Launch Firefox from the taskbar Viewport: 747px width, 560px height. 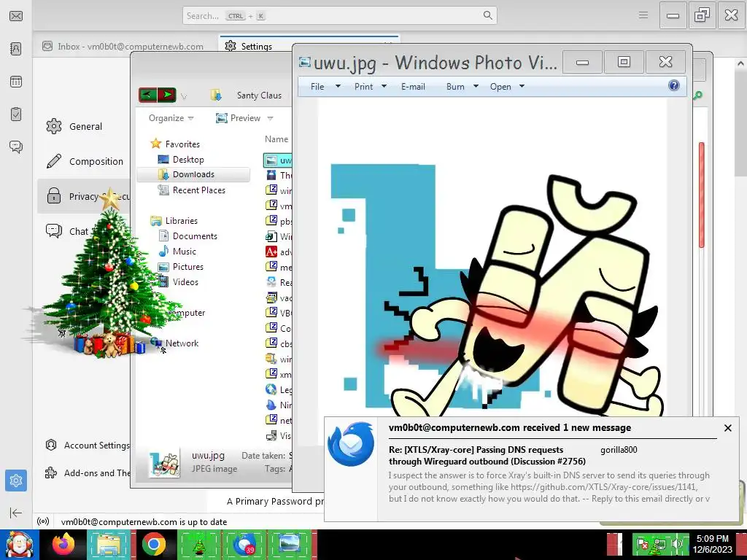click(x=63, y=544)
